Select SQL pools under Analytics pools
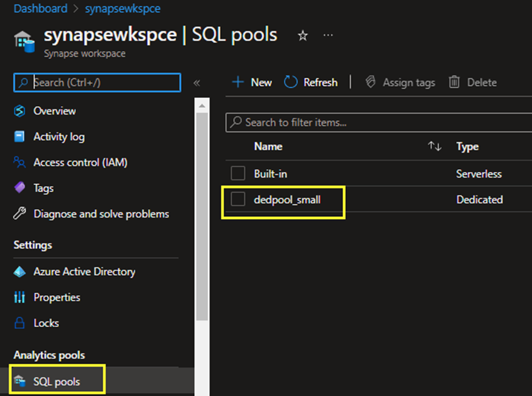 (x=57, y=382)
